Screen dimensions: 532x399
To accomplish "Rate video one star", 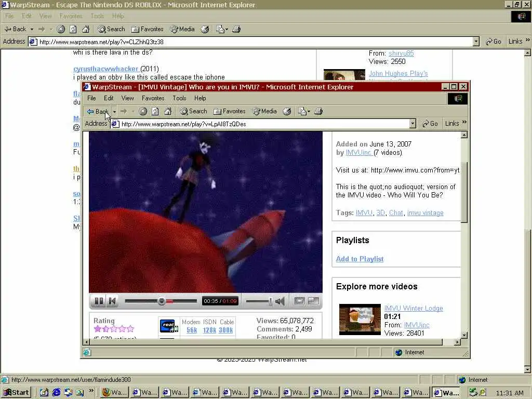I will click(x=97, y=328).
